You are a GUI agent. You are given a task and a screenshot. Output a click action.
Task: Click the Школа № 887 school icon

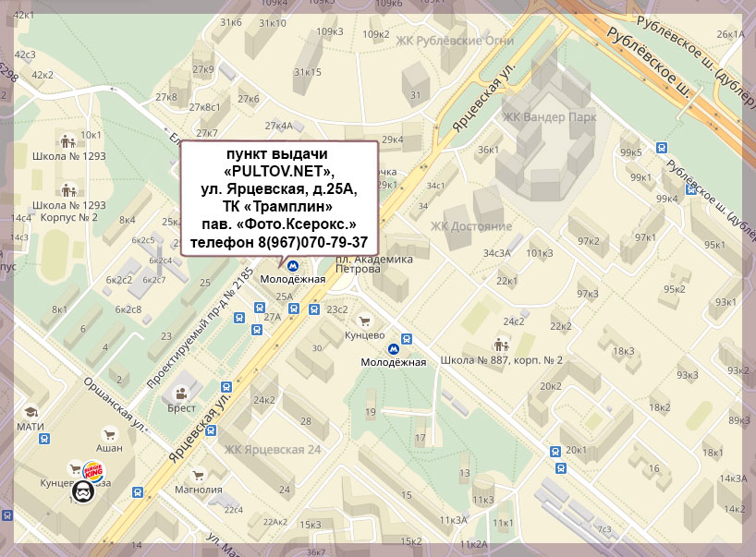pos(487,347)
